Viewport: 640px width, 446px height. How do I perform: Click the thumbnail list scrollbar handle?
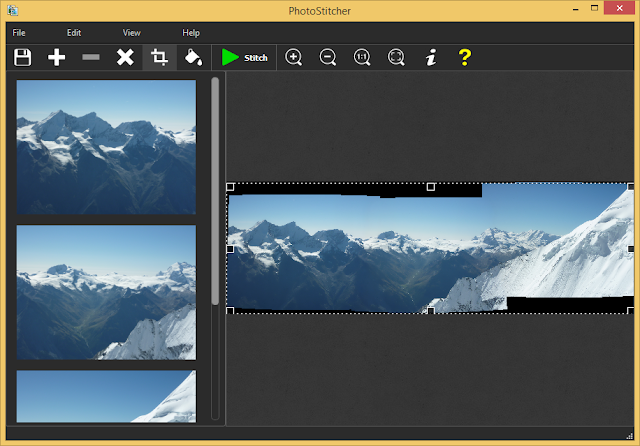215,191
